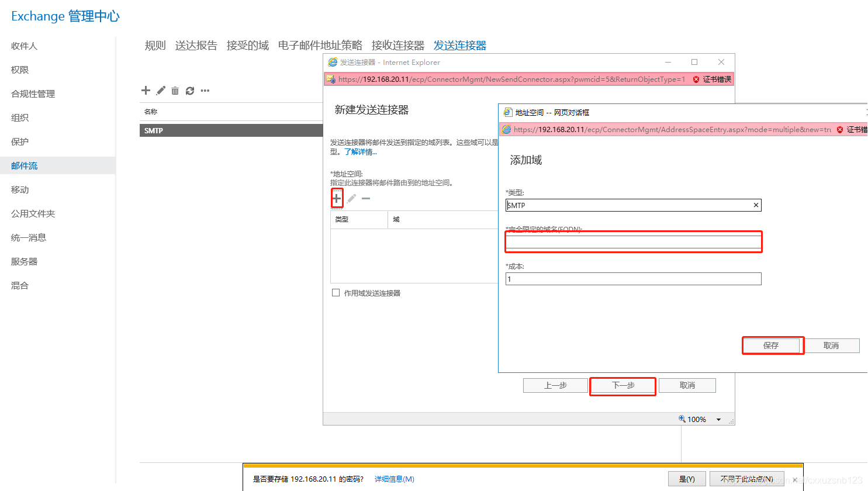Click the Cost (成本) input field
Screen dimensions: 868x491
click(634, 279)
